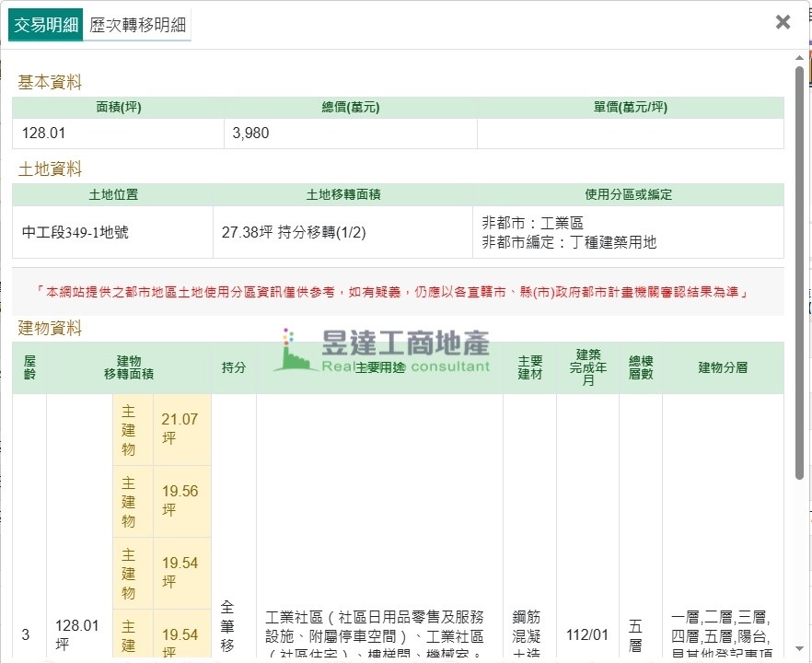
Task: Click the 建物分層 column header
Action: tap(723, 367)
